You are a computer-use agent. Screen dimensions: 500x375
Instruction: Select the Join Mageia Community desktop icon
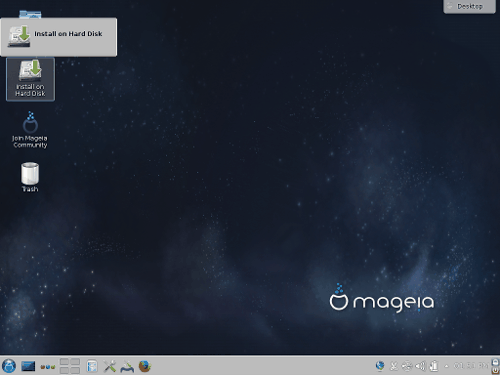(x=30, y=130)
